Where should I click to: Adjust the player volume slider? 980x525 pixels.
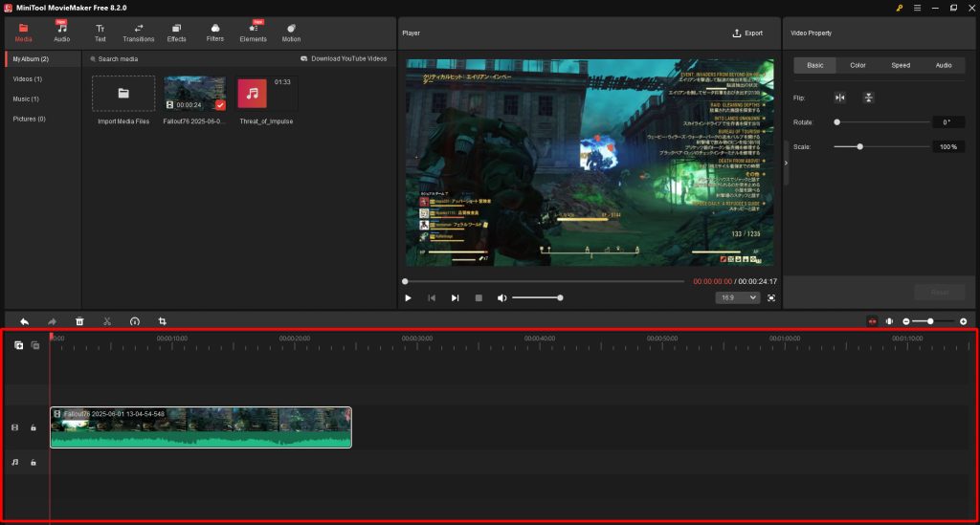coord(538,297)
